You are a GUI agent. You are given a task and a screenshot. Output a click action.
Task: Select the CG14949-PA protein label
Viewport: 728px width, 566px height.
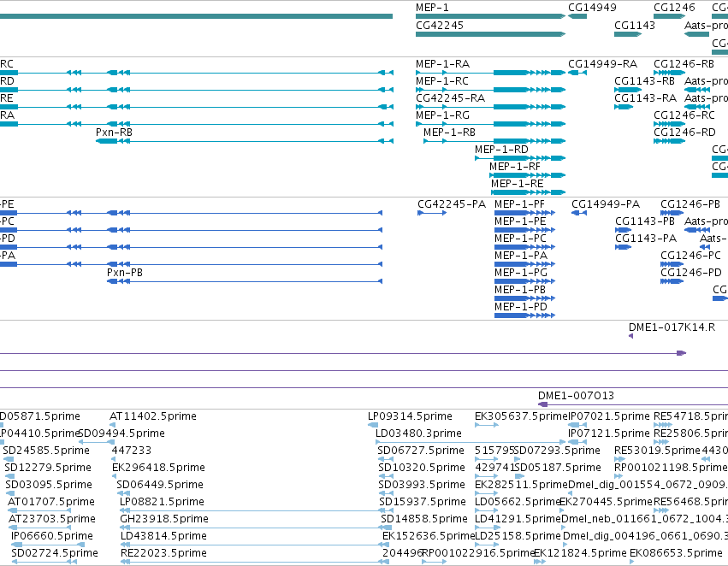pos(605,204)
